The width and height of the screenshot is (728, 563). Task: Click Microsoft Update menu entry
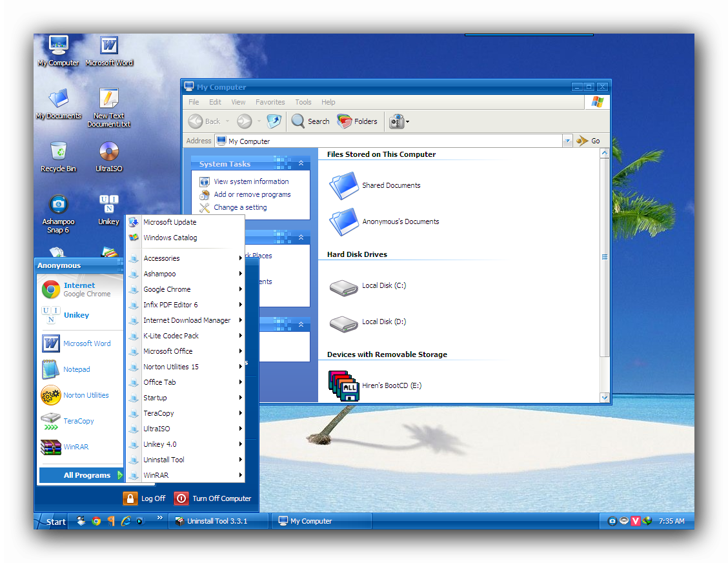point(186,222)
